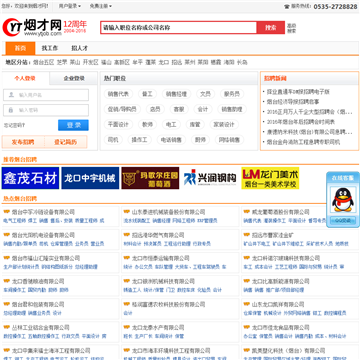Open the 开发区 region link
Viewport: 360px width, 360px height.
click(91, 62)
